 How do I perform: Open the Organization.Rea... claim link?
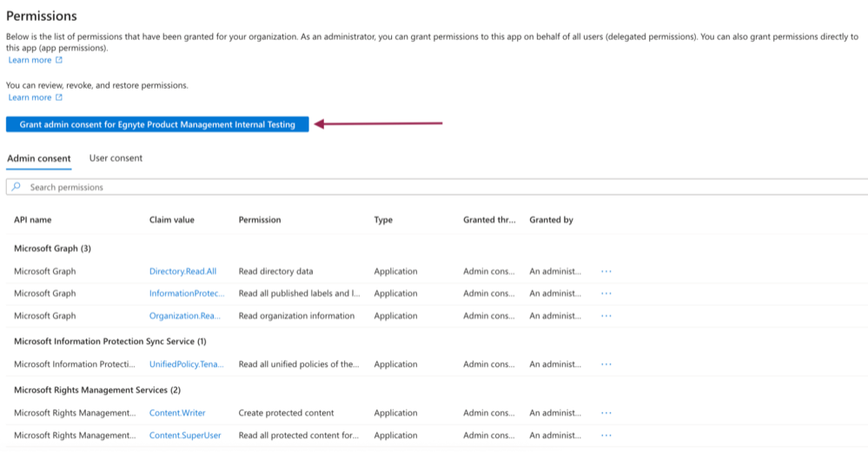185,316
